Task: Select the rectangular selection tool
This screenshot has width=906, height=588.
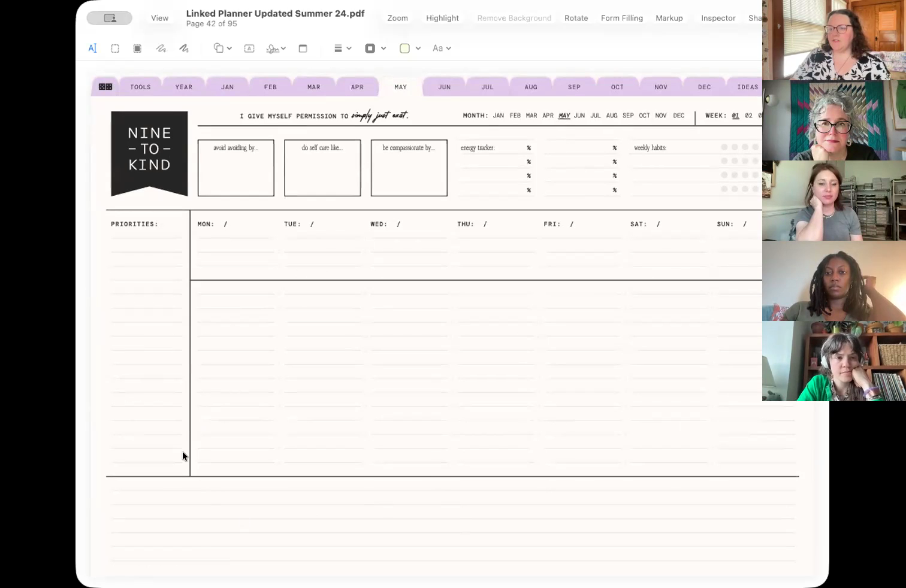Action: (115, 49)
